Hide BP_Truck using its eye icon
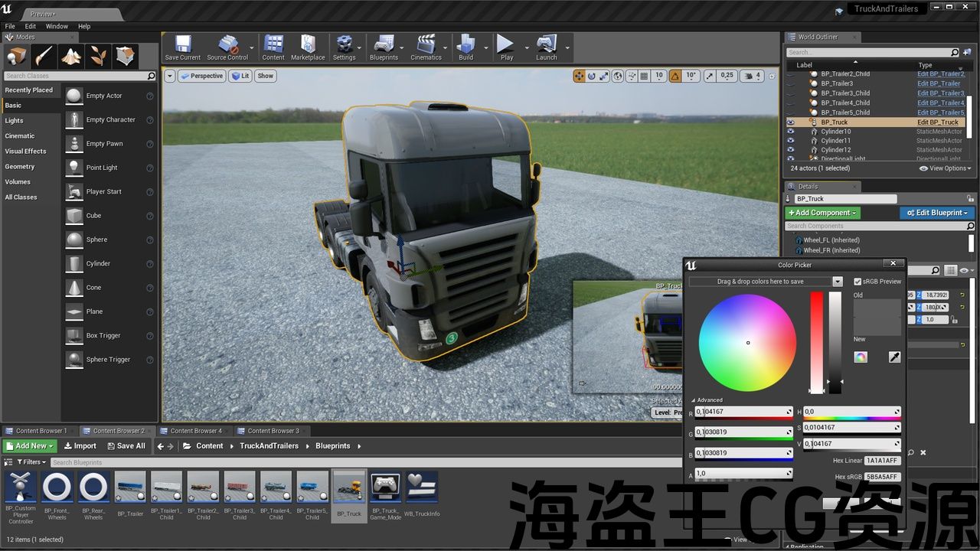980x551 pixels. point(791,122)
